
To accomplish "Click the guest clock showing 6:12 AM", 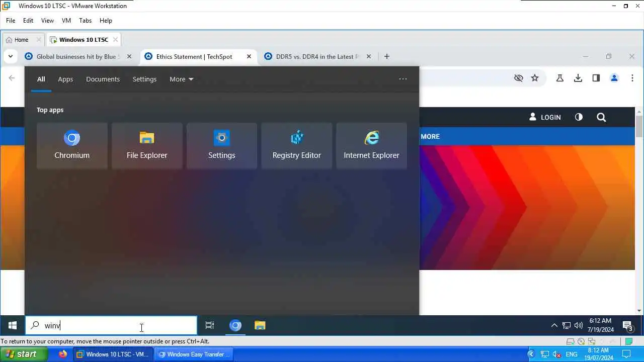I will pyautogui.click(x=600, y=325).
